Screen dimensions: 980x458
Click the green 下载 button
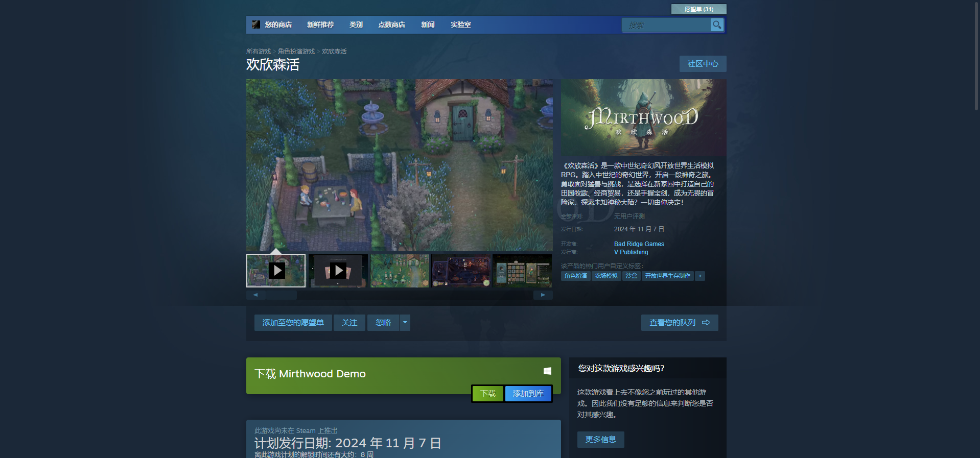pyautogui.click(x=488, y=393)
